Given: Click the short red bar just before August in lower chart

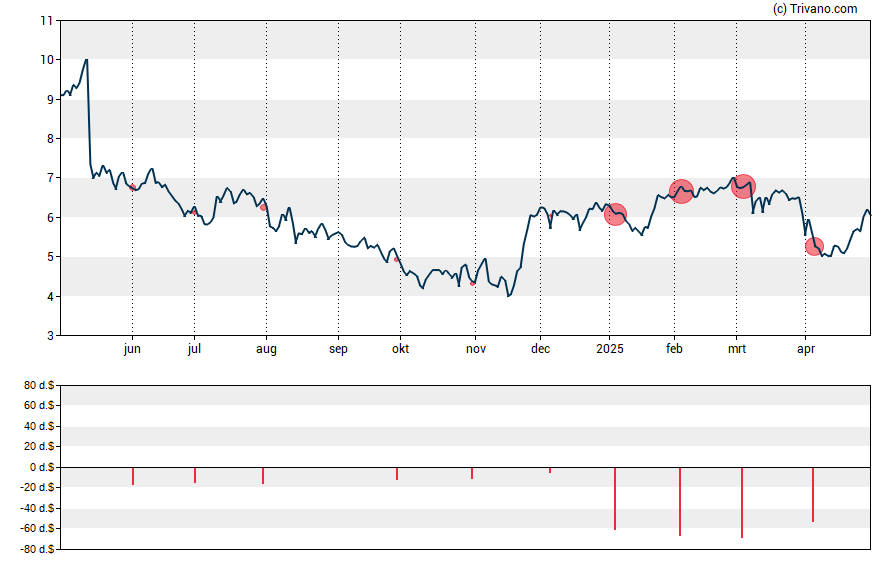Looking at the screenshot, I should pos(263,476).
